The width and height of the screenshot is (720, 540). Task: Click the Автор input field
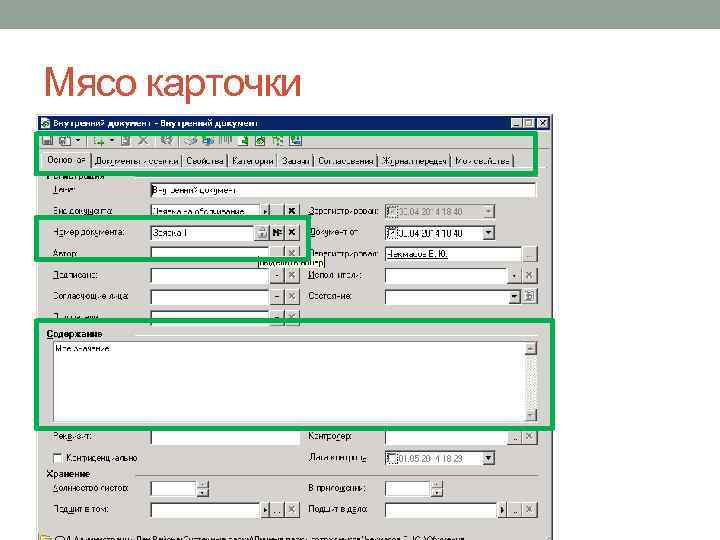pyautogui.click(x=209, y=253)
